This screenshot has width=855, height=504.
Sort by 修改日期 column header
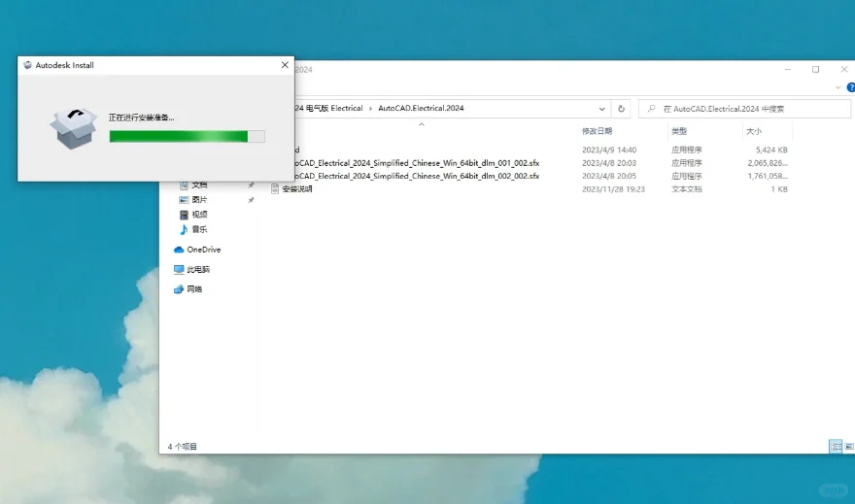598,131
